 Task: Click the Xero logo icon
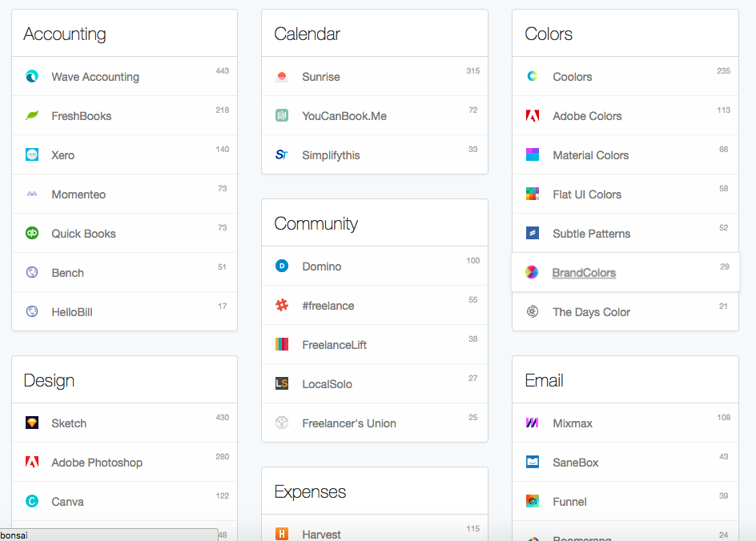pos(32,154)
